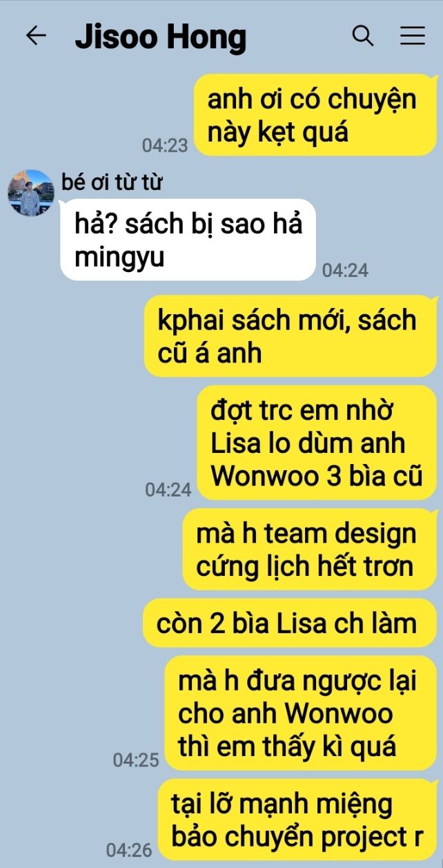Tap the back arrow icon

35,36
